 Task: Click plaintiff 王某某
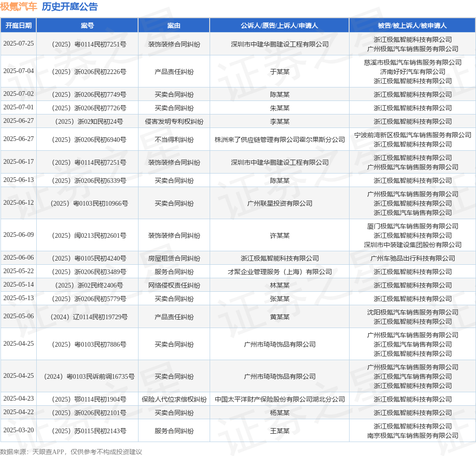(279, 431)
